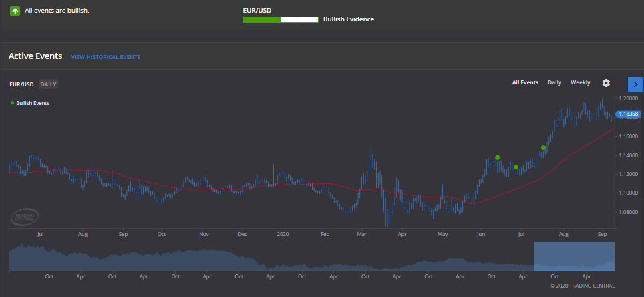Click the Mar label on time axis
The height and width of the screenshot is (297, 644).
(362, 235)
